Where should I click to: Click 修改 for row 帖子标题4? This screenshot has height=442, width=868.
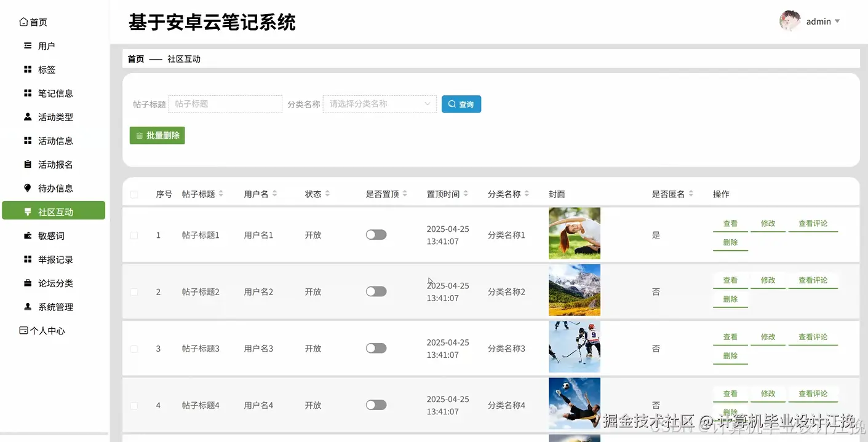768,393
